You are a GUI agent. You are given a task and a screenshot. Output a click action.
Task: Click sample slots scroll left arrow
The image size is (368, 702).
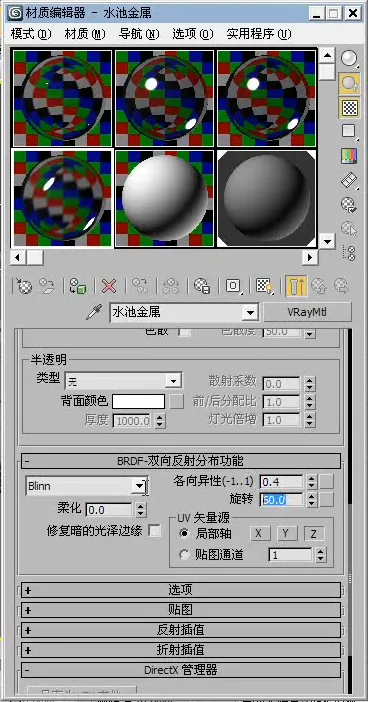[x=18, y=257]
